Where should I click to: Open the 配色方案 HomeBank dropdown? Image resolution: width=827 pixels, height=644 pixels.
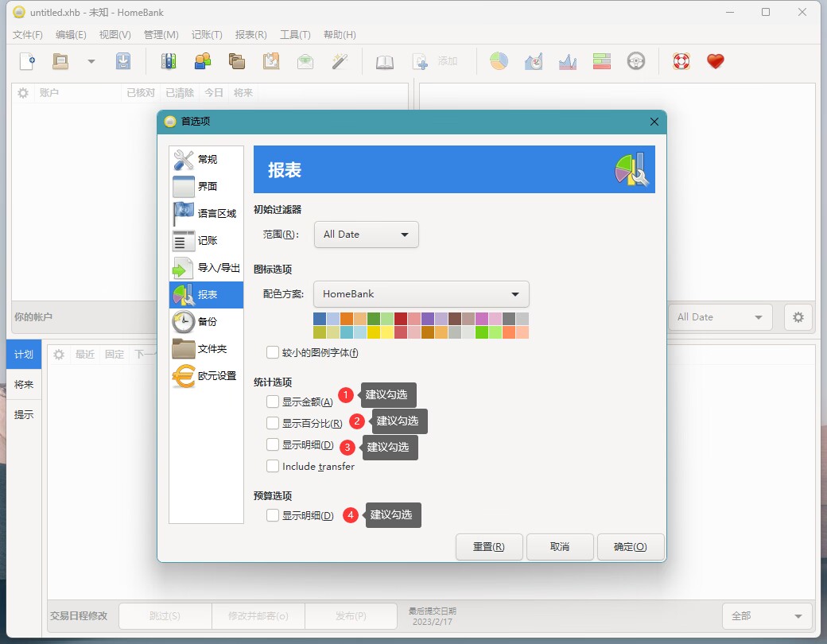point(421,294)
